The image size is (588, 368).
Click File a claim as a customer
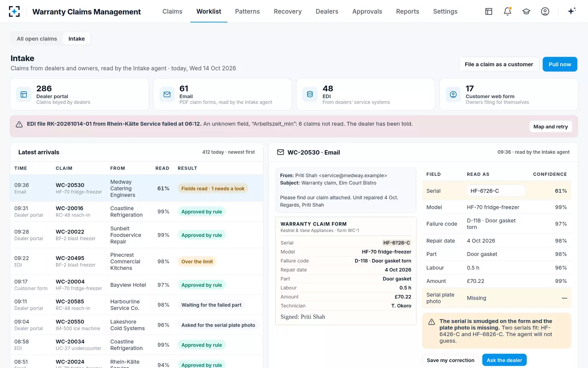pos(499,64)
